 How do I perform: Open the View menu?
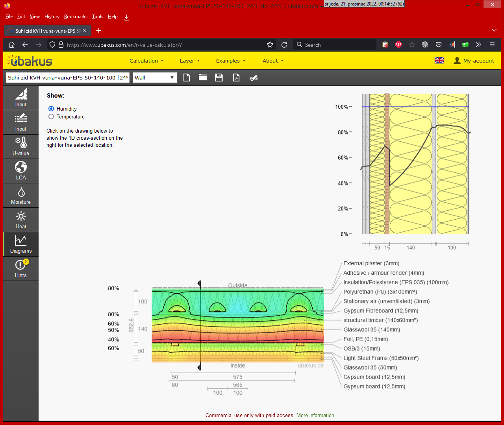click(x=35, y=17)
